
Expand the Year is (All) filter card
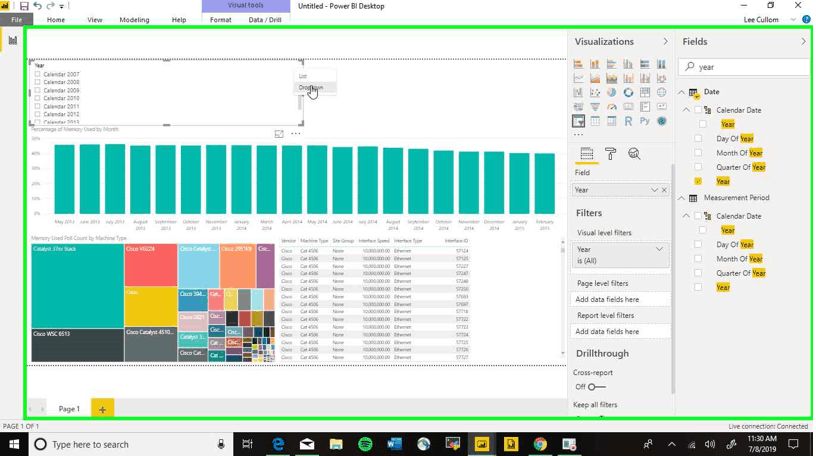pos(659,249)
